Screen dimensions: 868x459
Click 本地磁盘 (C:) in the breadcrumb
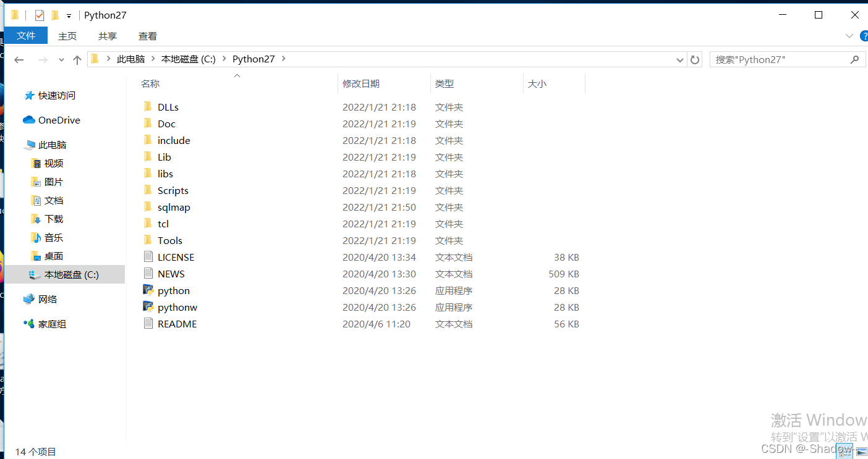189,59
